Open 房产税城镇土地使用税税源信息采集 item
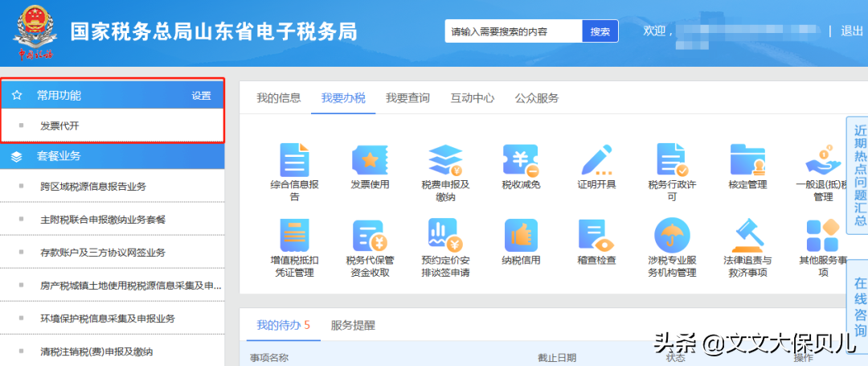868x366 pixels. 131,286
